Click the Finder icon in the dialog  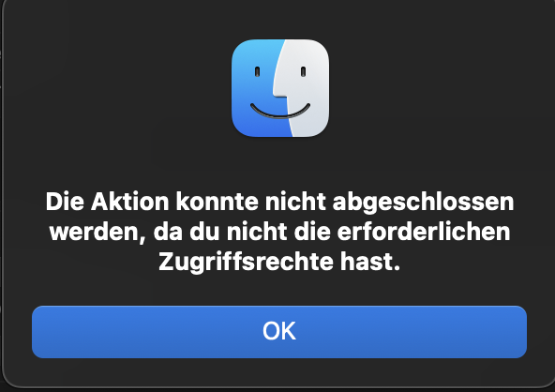tap(280, 88)
